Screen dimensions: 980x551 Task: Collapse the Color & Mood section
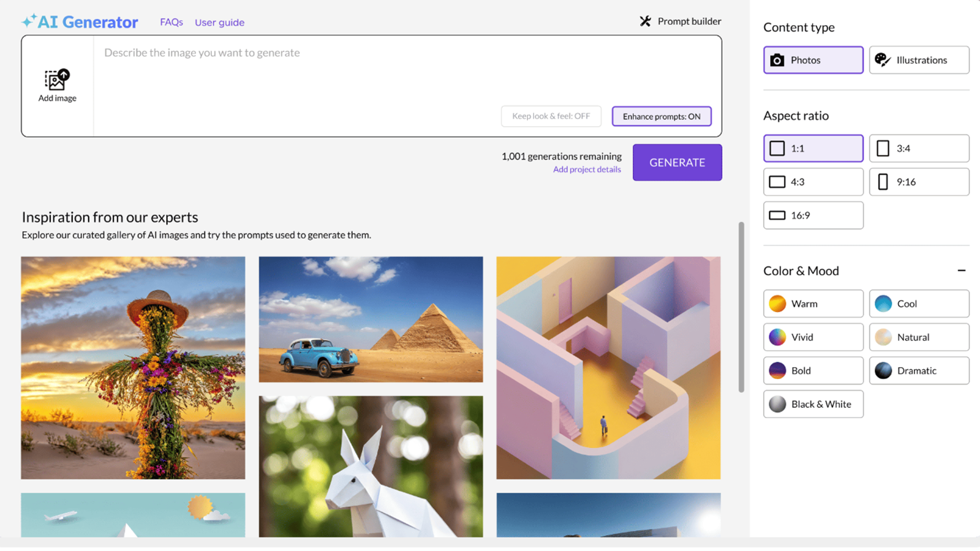pos(962,271)
